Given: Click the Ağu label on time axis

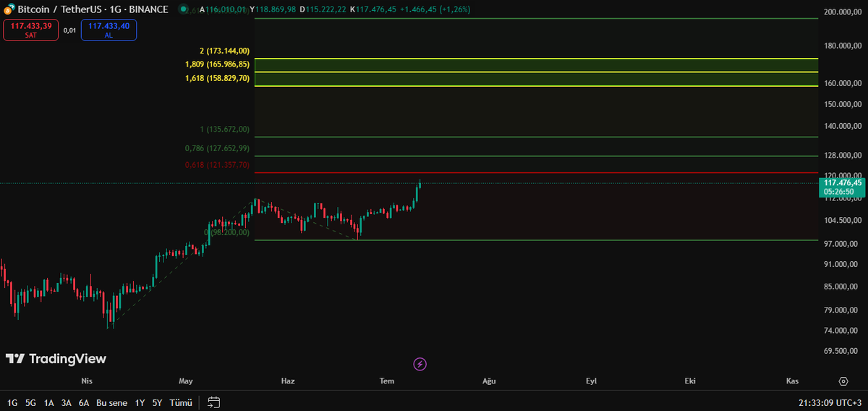Looking at the screenshot, I should pyautogui.click(x=490, y=381).
